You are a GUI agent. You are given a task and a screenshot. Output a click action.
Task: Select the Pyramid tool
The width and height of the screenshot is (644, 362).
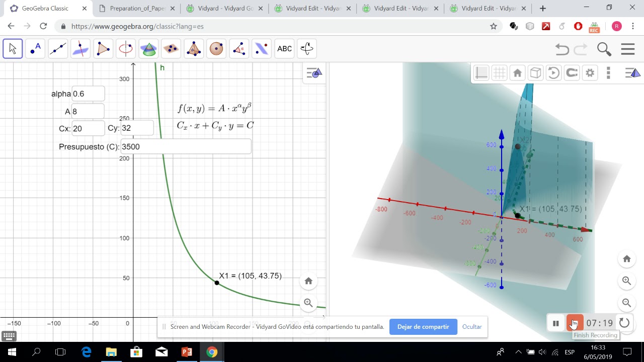point(194,49)
